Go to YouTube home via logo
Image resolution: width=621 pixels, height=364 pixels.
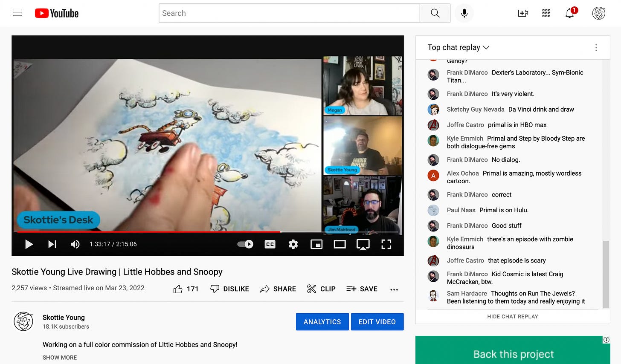(57, 13)
